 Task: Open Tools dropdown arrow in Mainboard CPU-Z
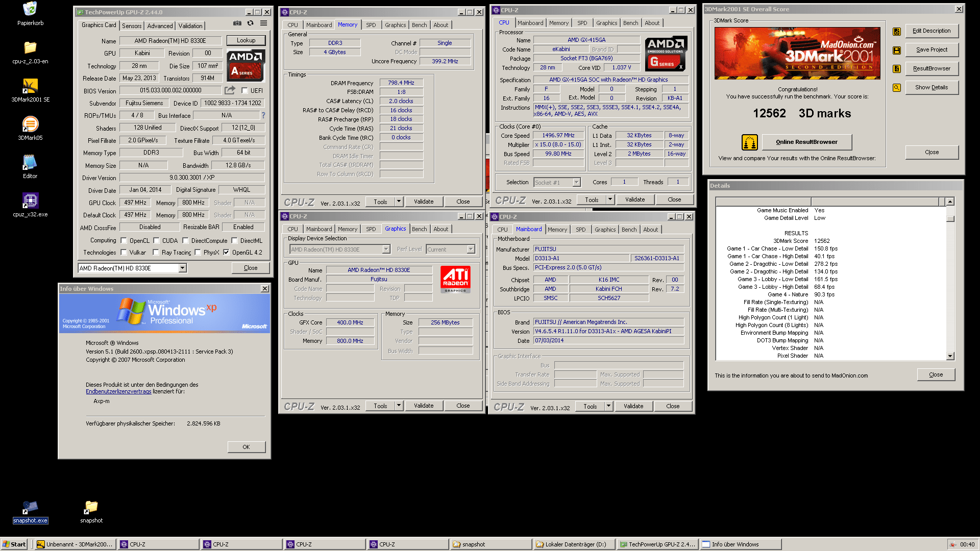tap(608, 406)
